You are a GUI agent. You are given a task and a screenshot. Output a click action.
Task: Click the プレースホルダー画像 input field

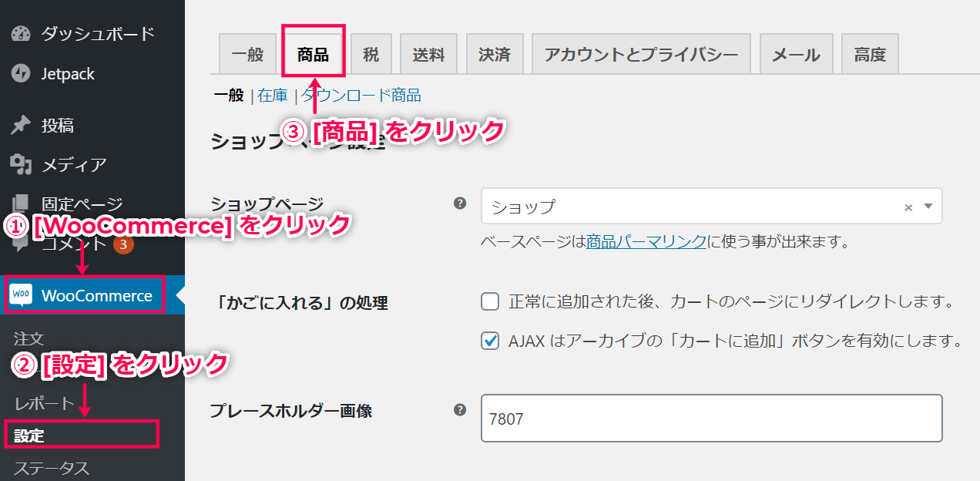tap(712, 419)
